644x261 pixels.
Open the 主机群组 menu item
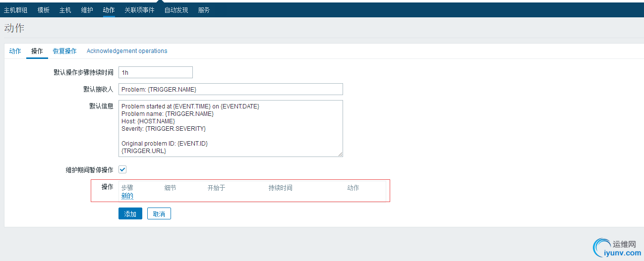(x=15, y=10)
